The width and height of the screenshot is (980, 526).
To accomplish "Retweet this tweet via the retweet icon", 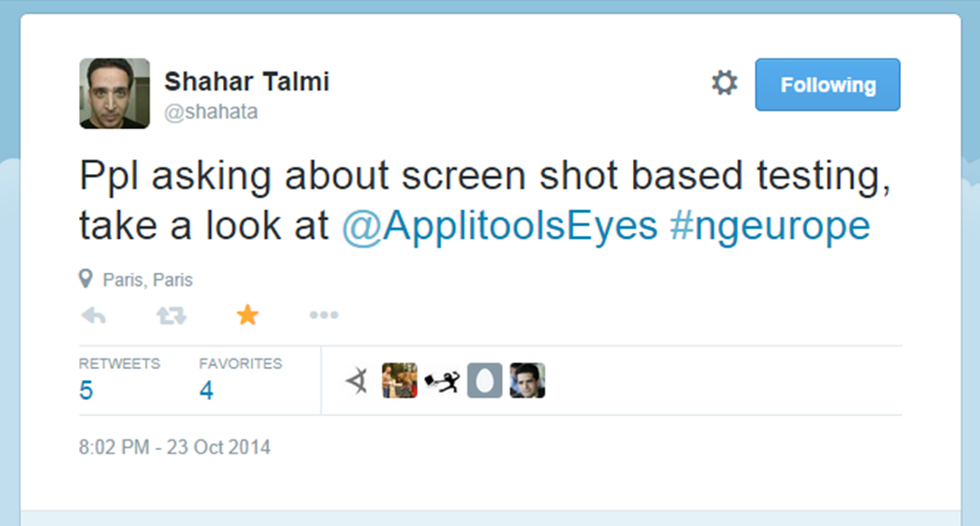I will coord(171,315).
